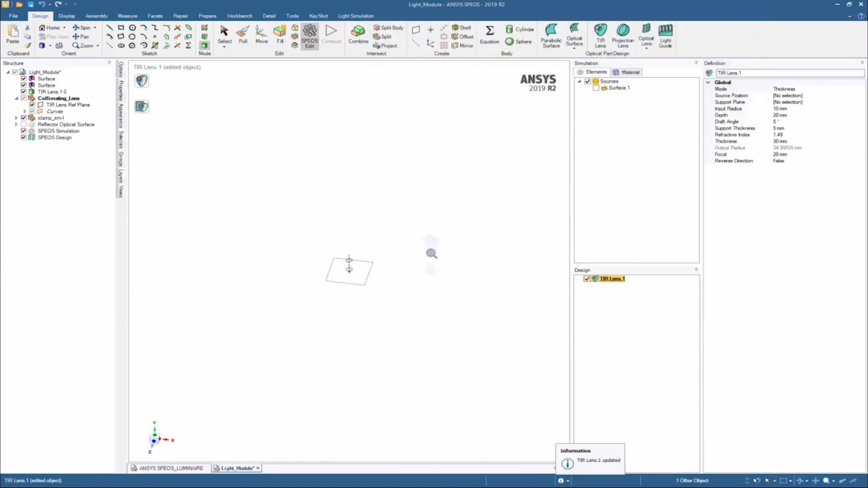Create a Parabolic Surface

click(551, 35)
